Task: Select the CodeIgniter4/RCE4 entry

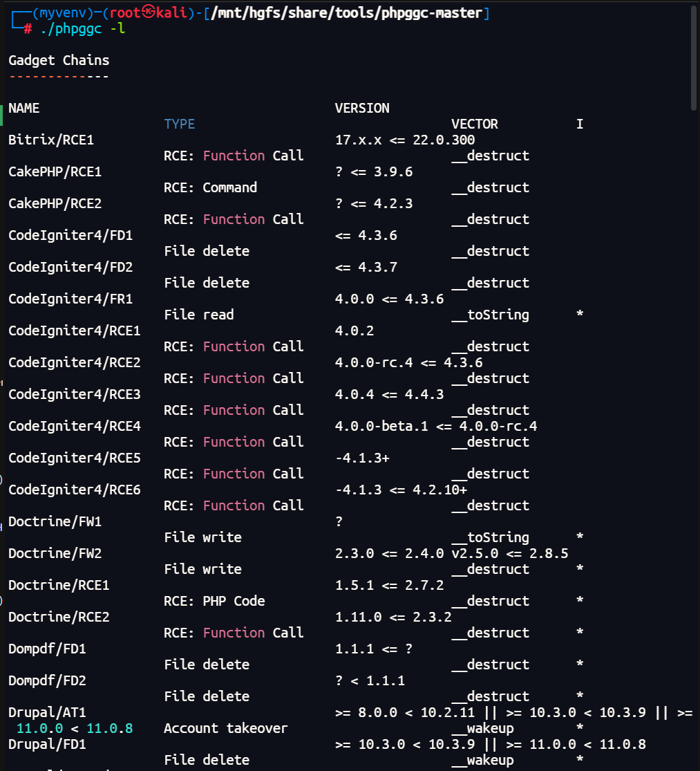Action: click(x=75, y=427)
